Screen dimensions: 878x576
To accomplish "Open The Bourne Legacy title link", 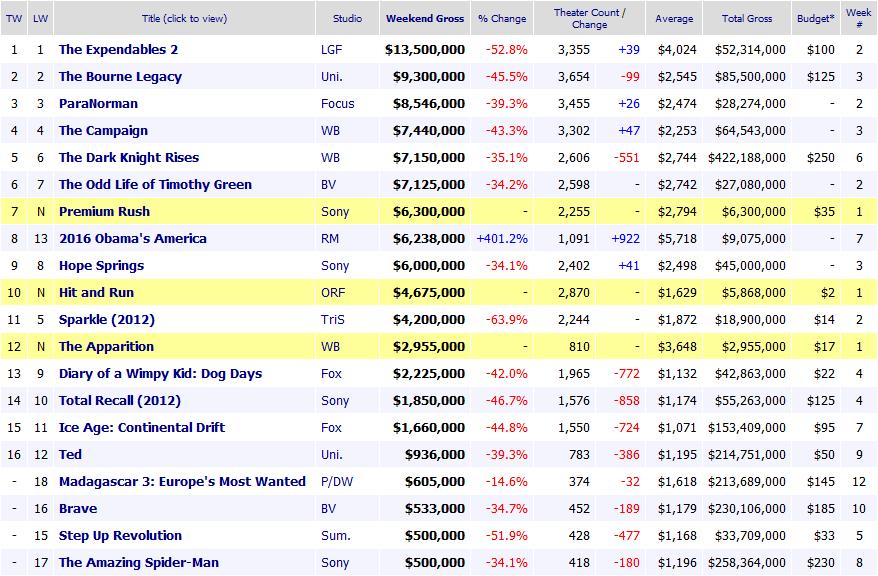I will 120,77.
